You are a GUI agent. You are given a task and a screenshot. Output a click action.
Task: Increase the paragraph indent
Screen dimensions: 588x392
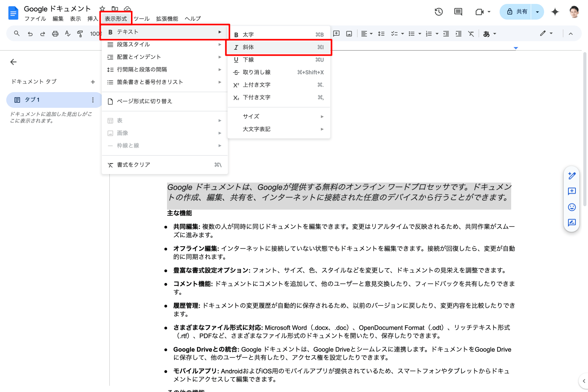coord(459,34)
